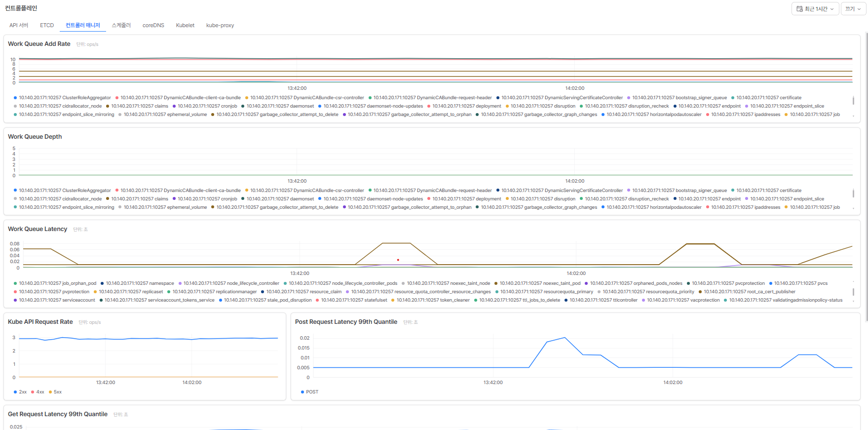Switch to the kube-proxy tab

click(220, 25)
